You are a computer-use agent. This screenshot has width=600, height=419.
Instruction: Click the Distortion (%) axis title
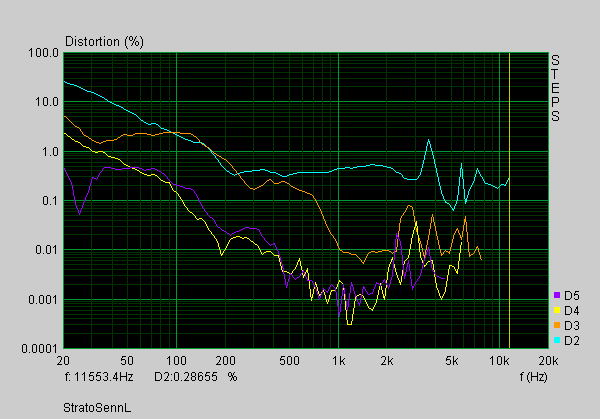(x=104, y=42)
